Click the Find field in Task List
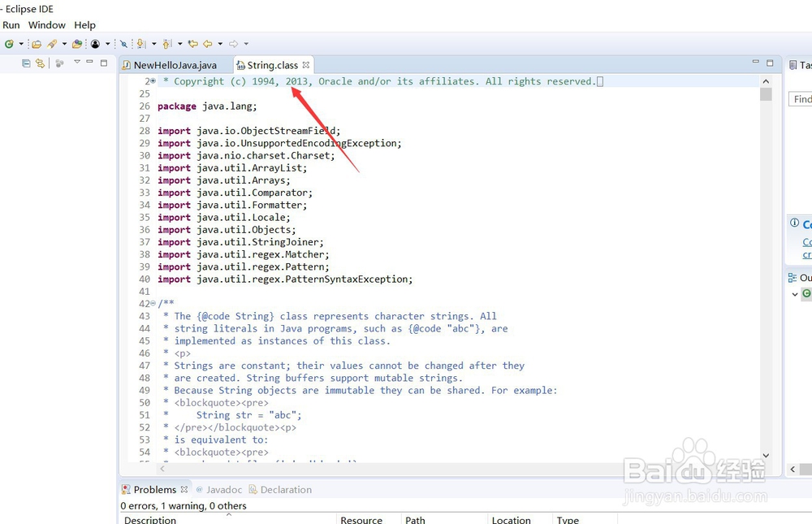The image size is (812, 524). [800, 99]
